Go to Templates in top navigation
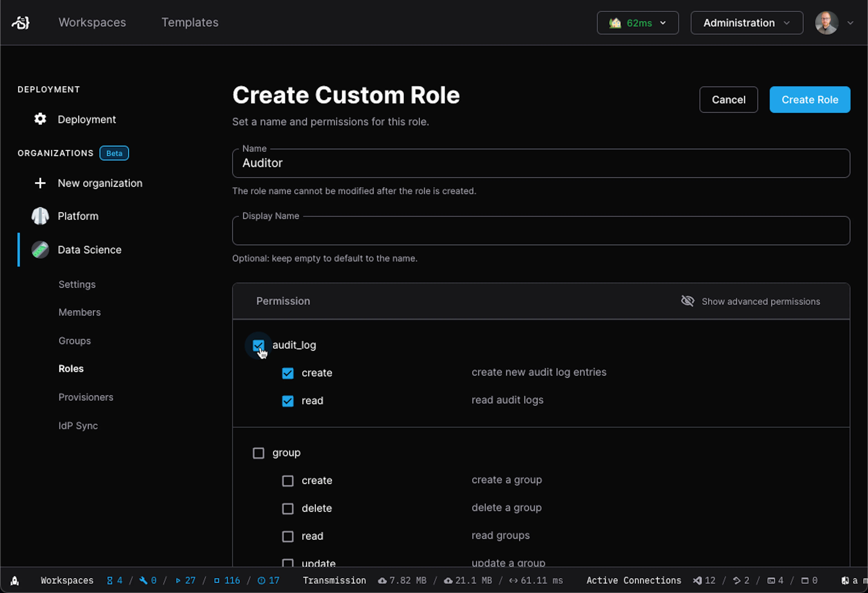The width and height of the screenshot is (868, 593). click(x=190, y=22)
